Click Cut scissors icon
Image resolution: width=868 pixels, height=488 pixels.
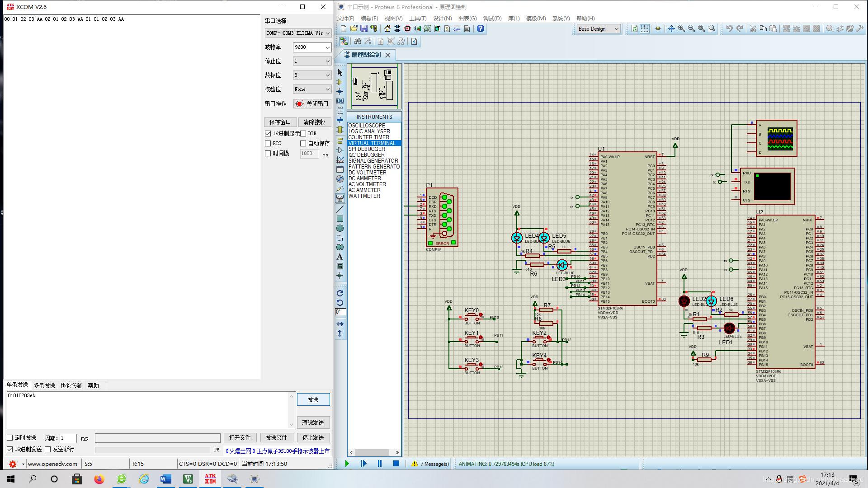[753, 29]
